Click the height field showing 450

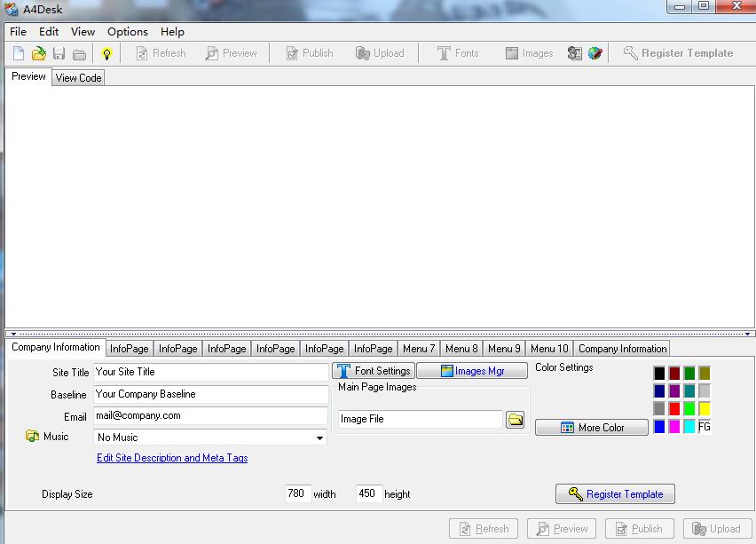pos(369,493)
